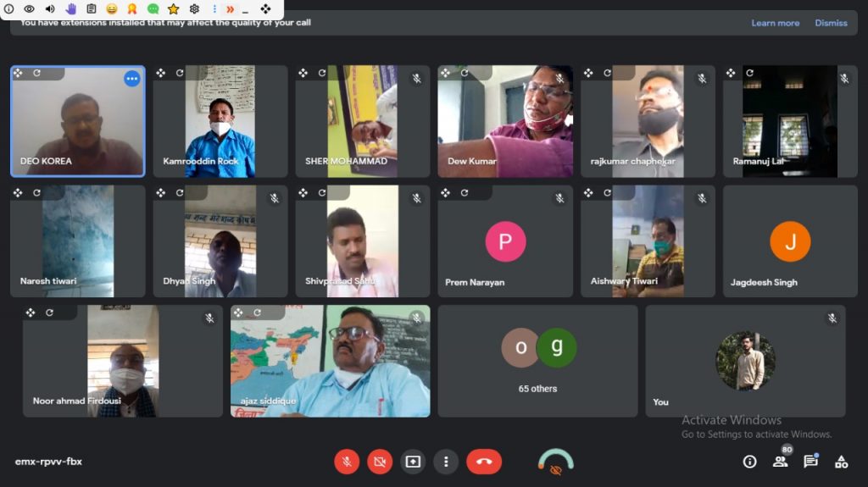Open the meeting details info icon
The width and height of the screenshot is (868, 487).
(x=749, y=462)
